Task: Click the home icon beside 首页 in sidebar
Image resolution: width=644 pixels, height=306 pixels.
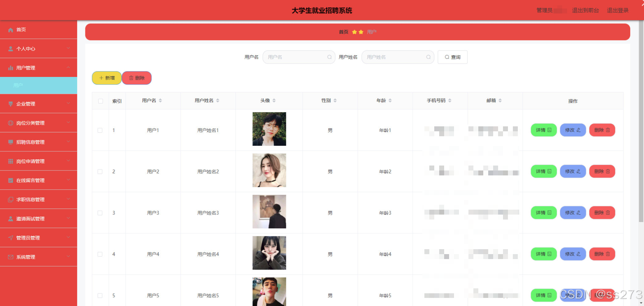Action: pos(11,30)
